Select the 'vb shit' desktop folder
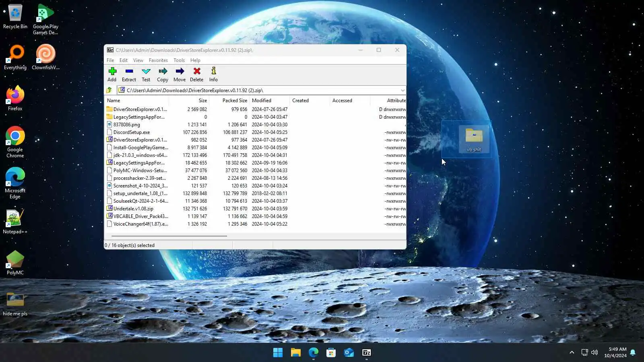Viewport: 644px width, 362px height. pyautogui.click(x=474, y=139)
